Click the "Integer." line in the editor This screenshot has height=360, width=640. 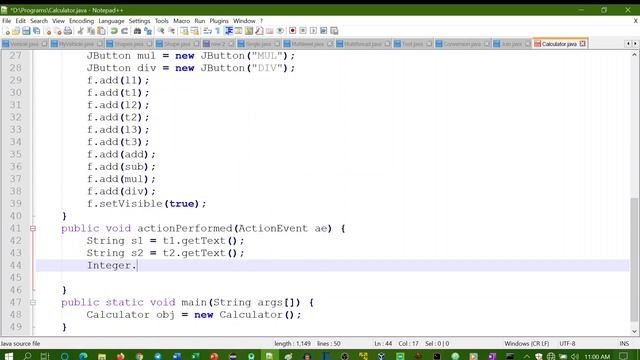point(333,265)
